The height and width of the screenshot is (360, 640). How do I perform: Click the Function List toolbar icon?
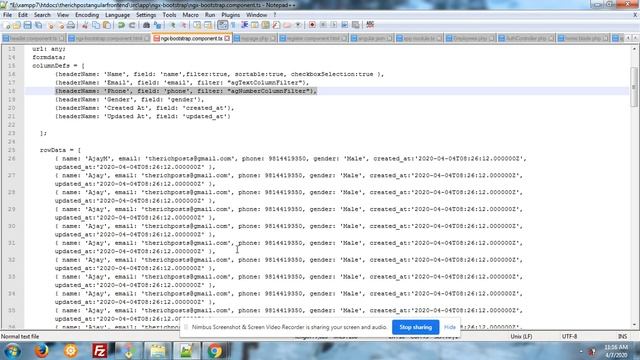click(276, 25)
